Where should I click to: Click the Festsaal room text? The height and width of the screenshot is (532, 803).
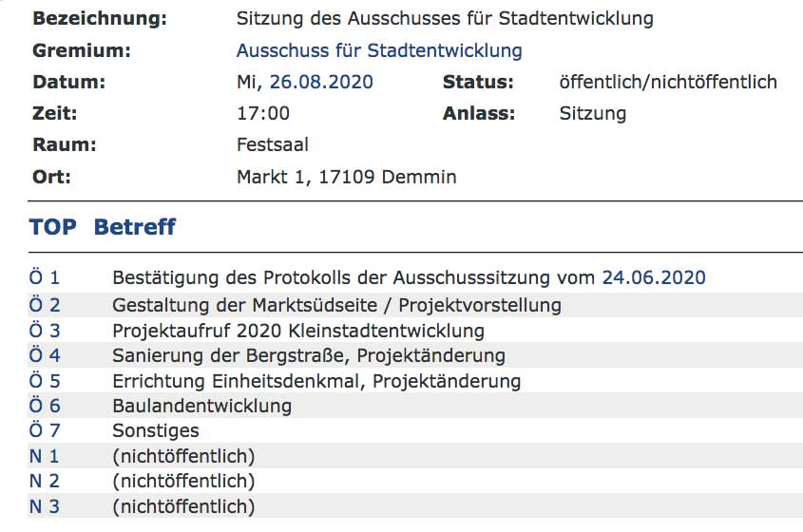(x=272, y=145)
